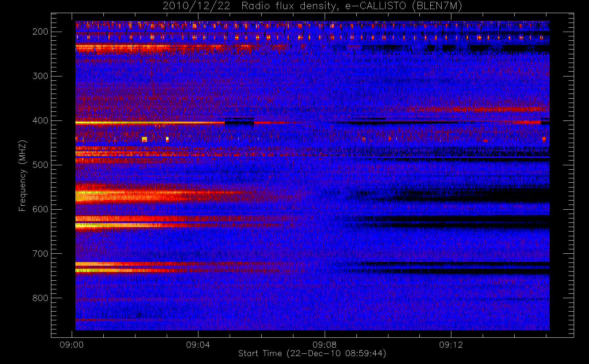Click the 'Frequency (MHz)' axis label

click(x=23, y=175)
